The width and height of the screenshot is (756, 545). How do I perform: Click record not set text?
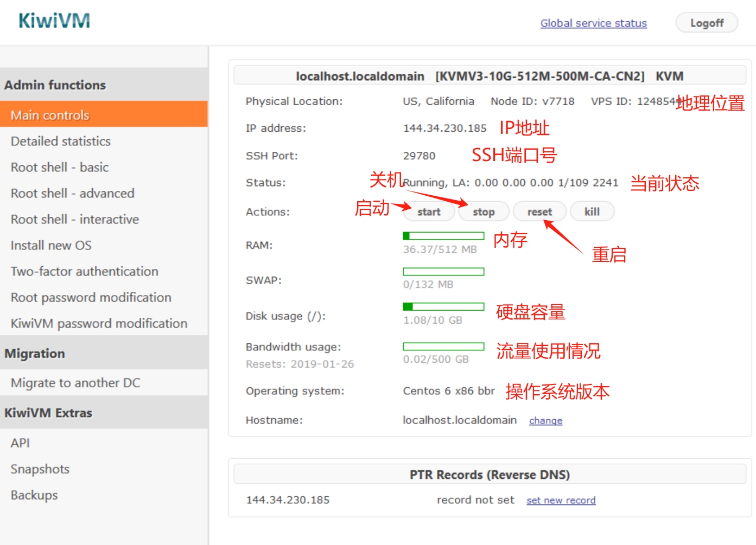475,500
